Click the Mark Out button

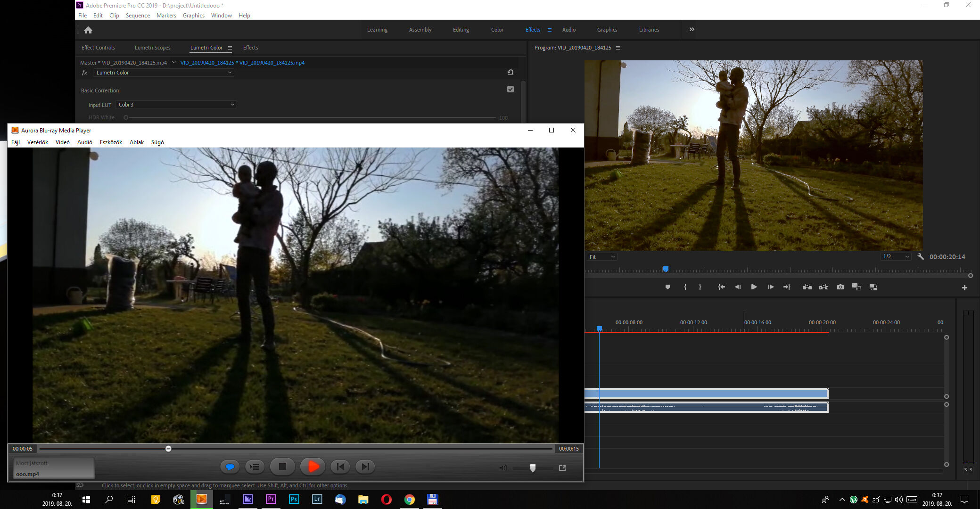tap(700, 287)
